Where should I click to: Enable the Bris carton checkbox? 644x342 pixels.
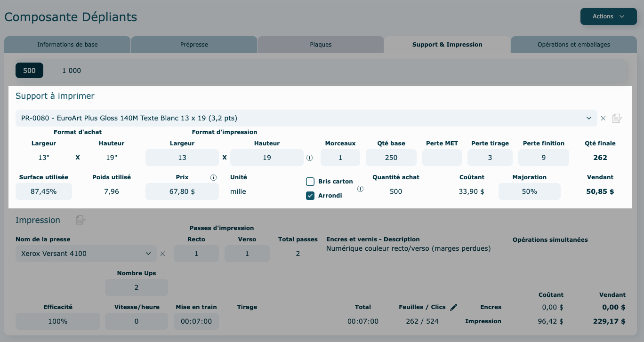310,182
